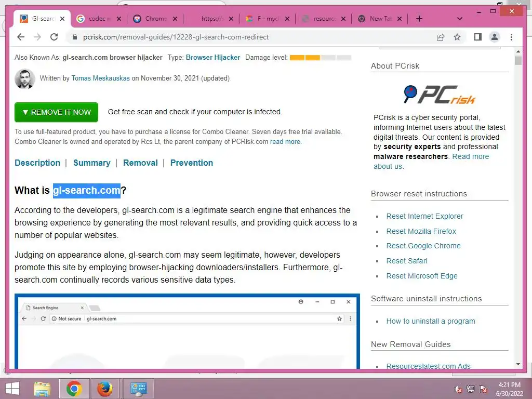Viewport: 532px width, 399px height.
Task: Open Reset Microsoft Edge instructions
Action: [x=422, y=276]
